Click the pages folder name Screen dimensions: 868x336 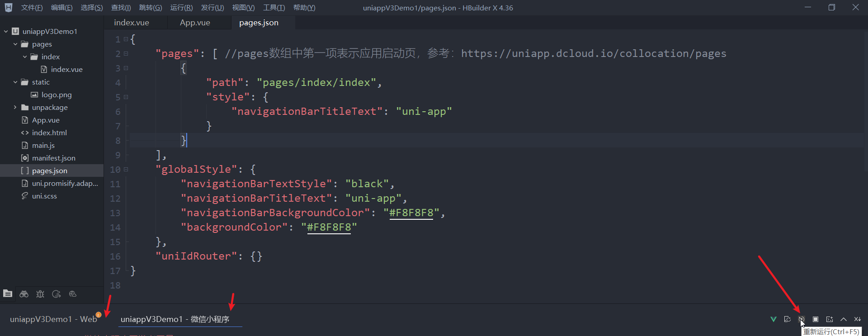coord(42,44)
